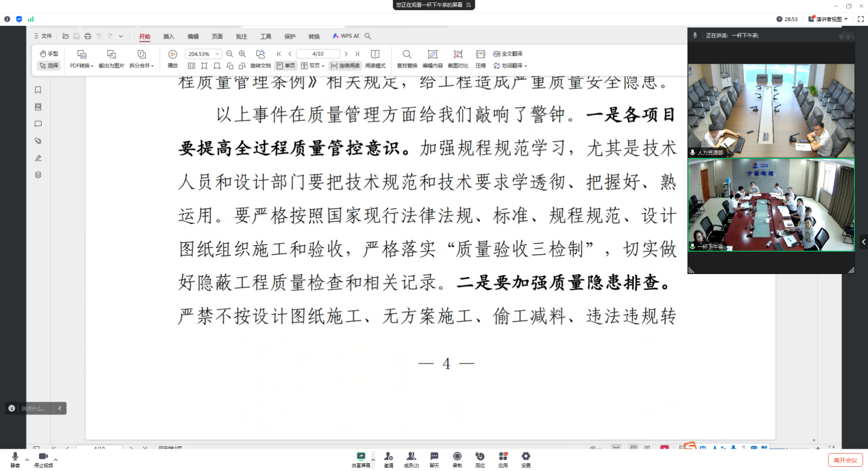This screenshot has width=868, height=471.
Task: Click the Play slideshow icon (播放)
Action: pos(172,54)
